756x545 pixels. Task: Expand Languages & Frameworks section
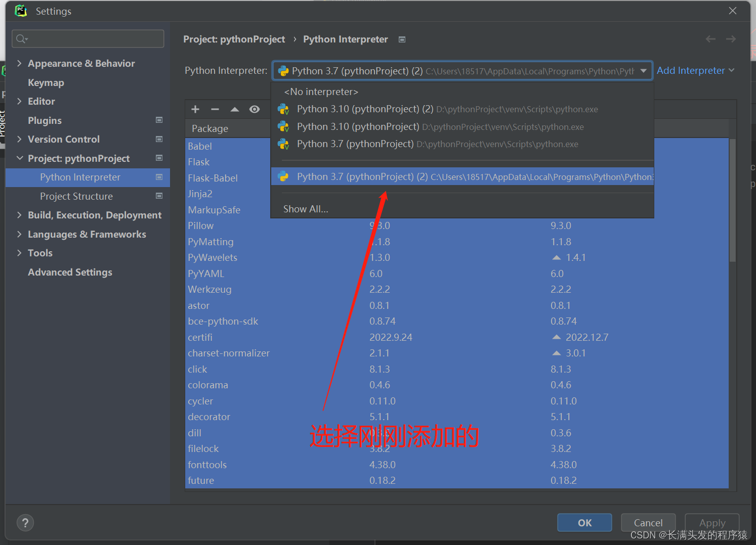(x=19, y=234)
